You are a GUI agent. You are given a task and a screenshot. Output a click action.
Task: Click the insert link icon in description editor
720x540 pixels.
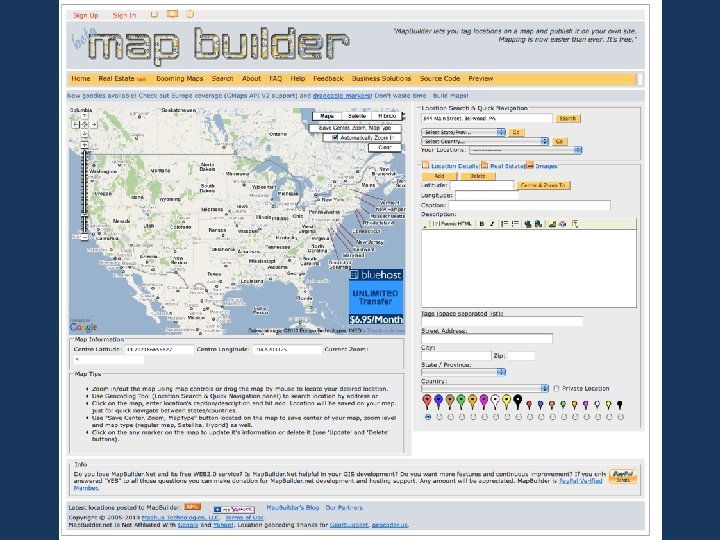click(528, 224)
